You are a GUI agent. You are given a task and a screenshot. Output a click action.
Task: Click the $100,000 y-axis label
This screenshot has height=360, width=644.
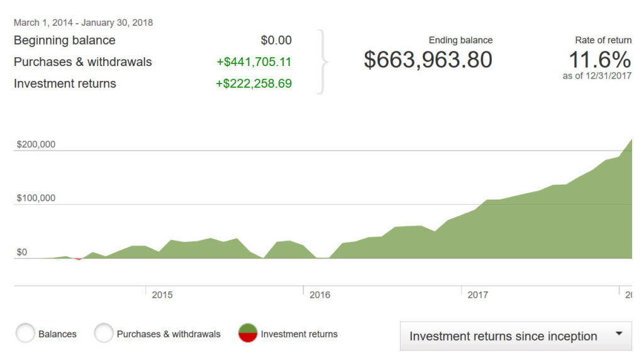36,199
